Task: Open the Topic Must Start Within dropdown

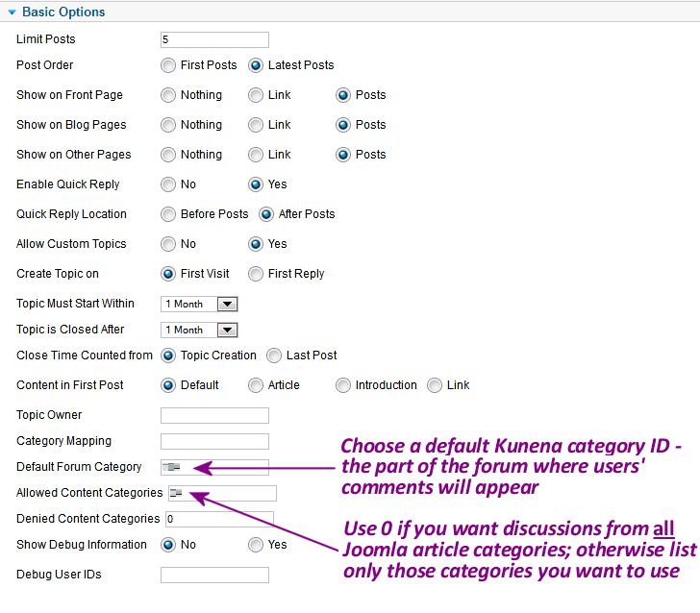Action: (227, 304)
